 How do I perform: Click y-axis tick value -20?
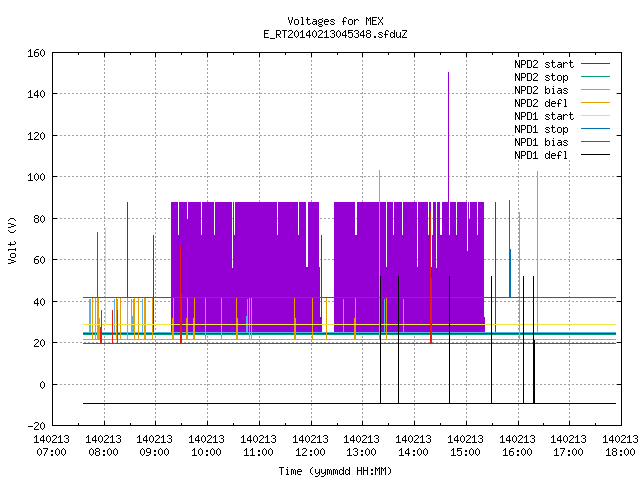[x=36, y=426]
